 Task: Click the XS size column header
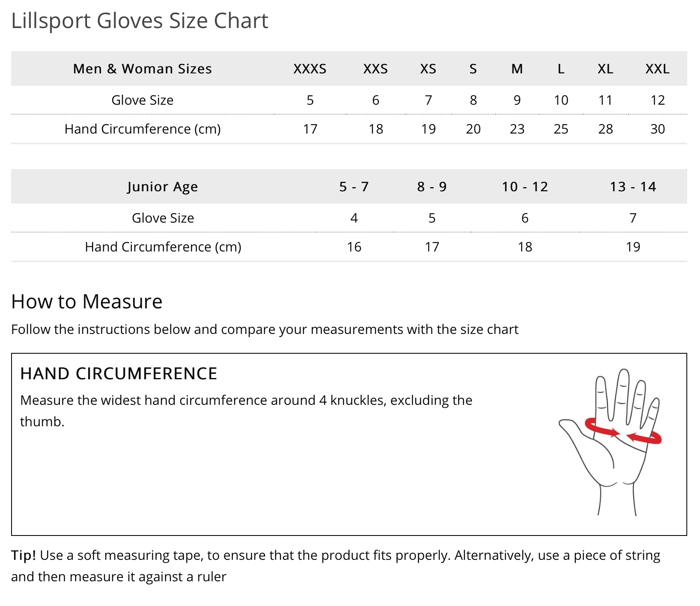click(x=428, y=69)
